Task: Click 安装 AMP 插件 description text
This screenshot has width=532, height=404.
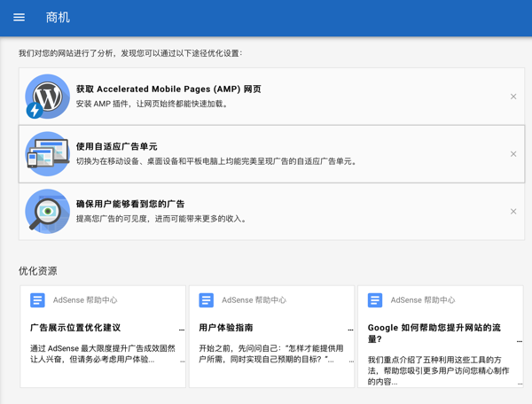Action: point(152,104)
